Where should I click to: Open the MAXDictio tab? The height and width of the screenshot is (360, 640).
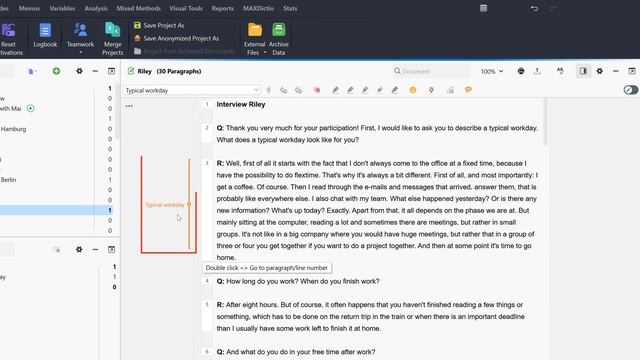coord(258,8)
